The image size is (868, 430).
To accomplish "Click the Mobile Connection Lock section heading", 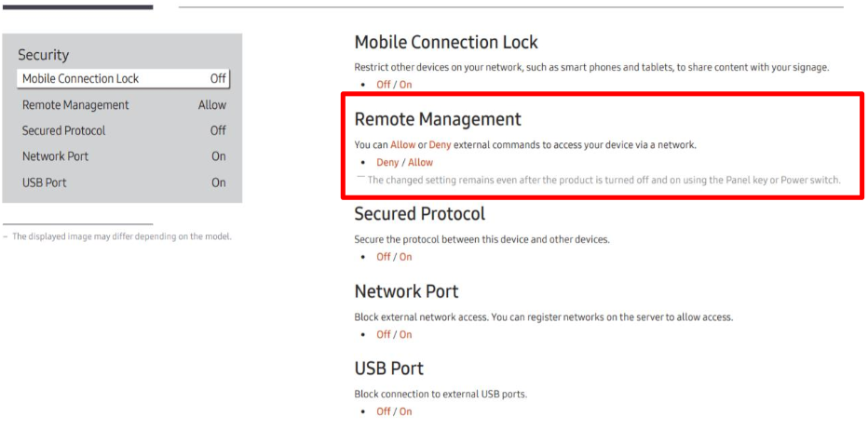I will pyautogui.click(x=446, y=43).
